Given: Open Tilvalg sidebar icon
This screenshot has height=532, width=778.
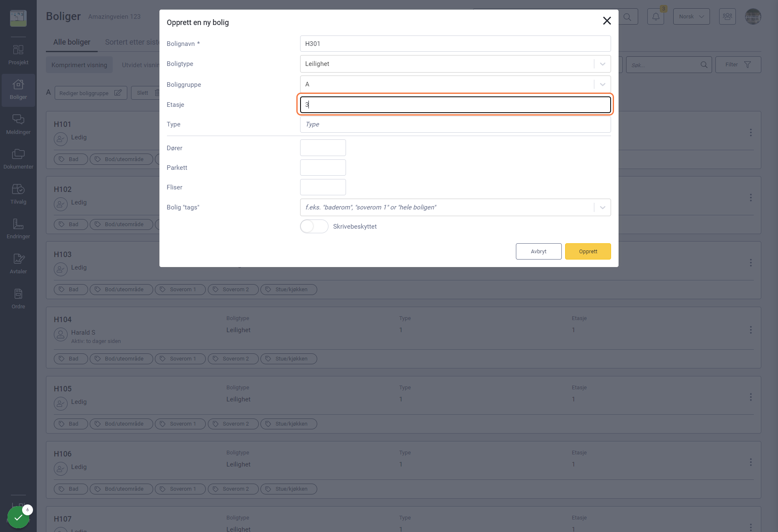Looking at the screenshot, I should point(18,194).
